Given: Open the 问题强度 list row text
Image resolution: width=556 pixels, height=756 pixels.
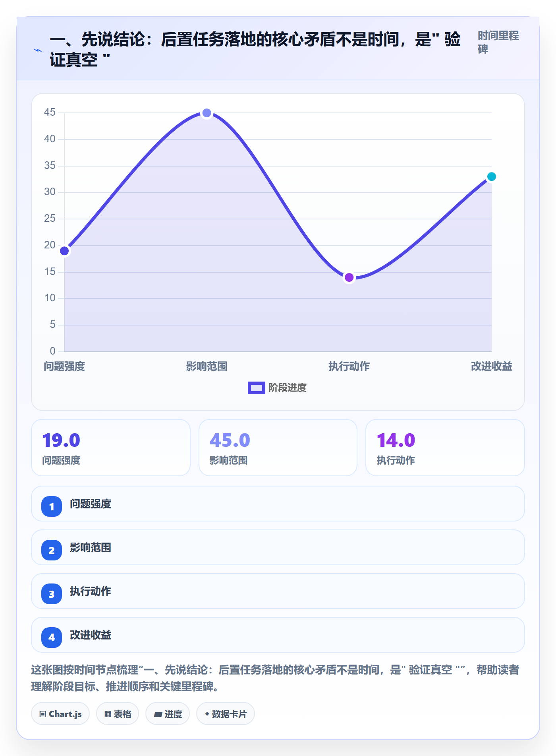Looking at the screenshot, I should tap(91, 504).
